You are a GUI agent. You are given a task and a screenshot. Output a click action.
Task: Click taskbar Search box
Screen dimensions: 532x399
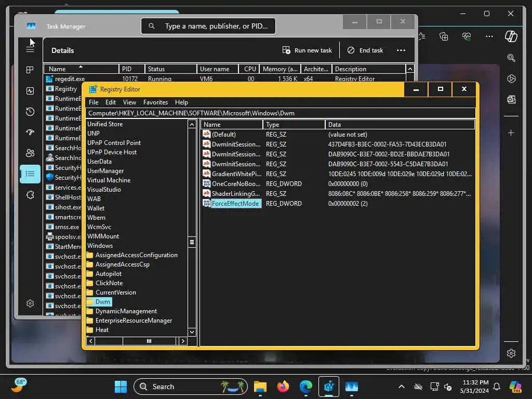[191, 387]
